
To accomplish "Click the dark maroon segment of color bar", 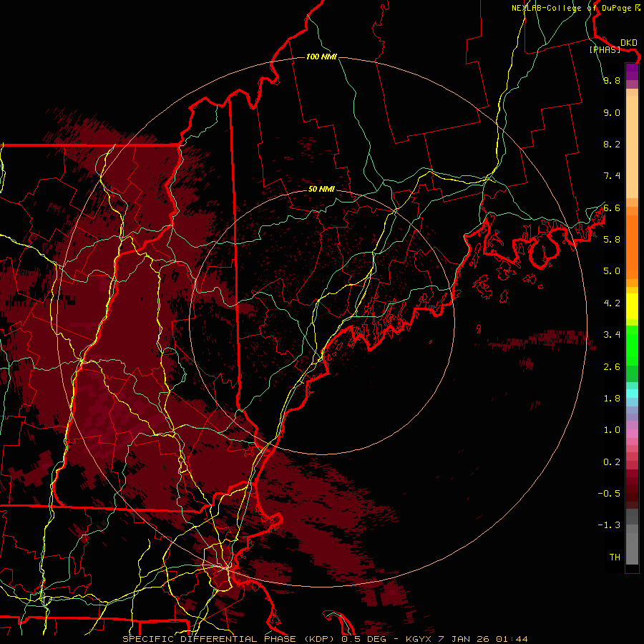I will click(x=632, y=493).
